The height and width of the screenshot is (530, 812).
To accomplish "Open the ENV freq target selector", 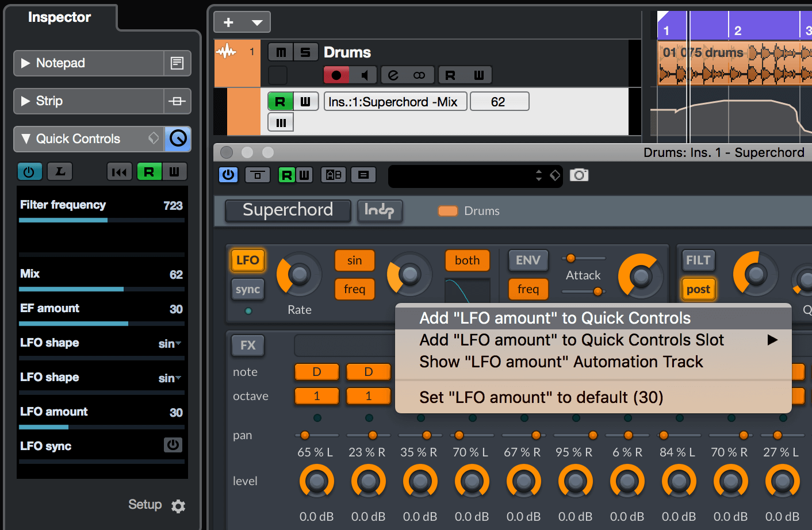I will [528, 289].
